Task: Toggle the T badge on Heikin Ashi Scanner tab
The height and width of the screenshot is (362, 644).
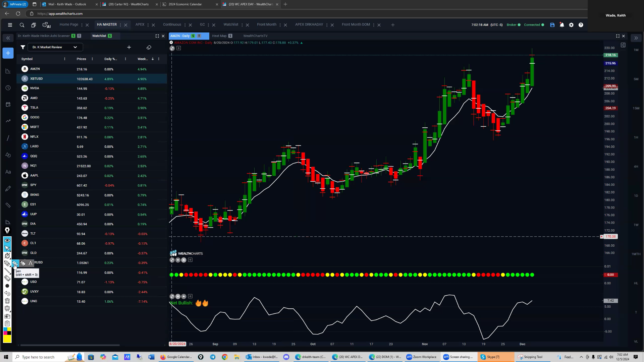Action: click(x=79, y=36)
